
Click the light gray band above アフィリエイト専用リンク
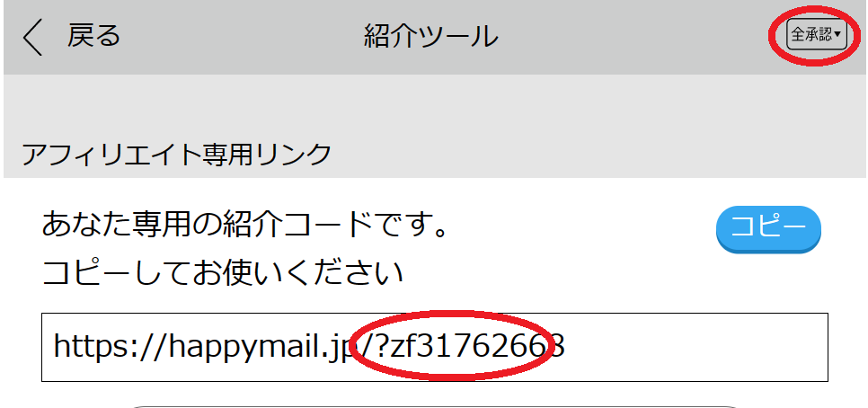click(x=435, y=105)
